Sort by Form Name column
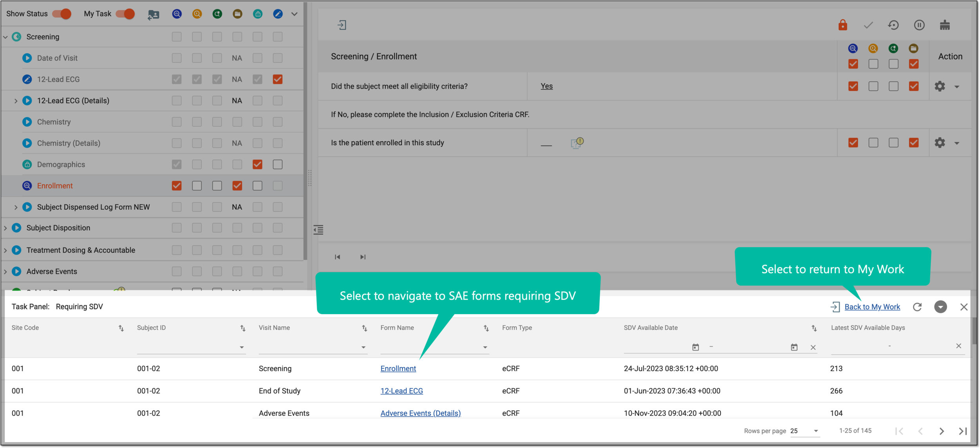The image size is (980, 448). [486, 328]
